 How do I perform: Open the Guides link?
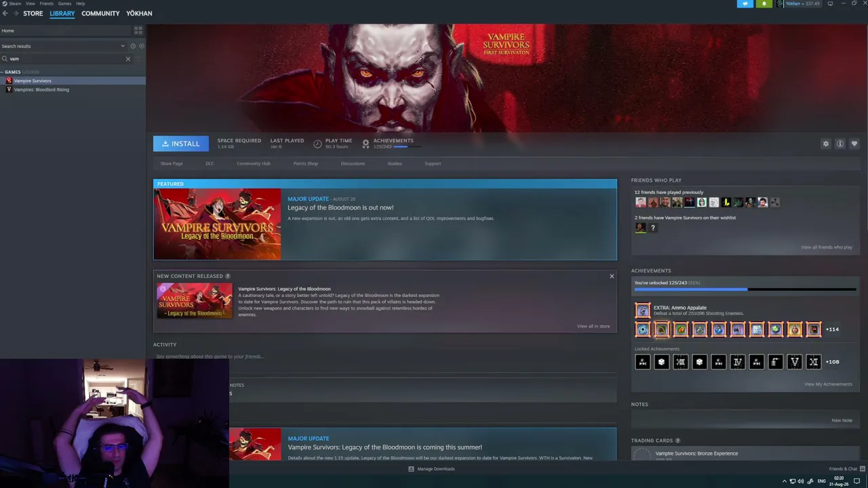click(395, 163)
